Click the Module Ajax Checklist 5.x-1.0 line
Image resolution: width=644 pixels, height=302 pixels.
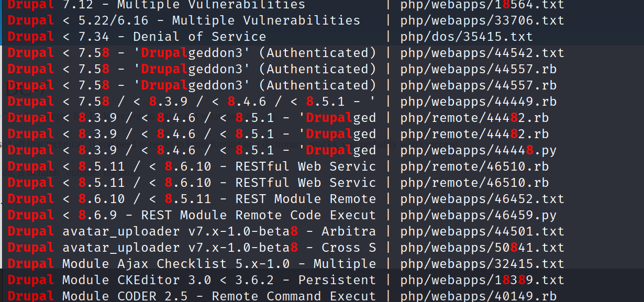point(192,264)
